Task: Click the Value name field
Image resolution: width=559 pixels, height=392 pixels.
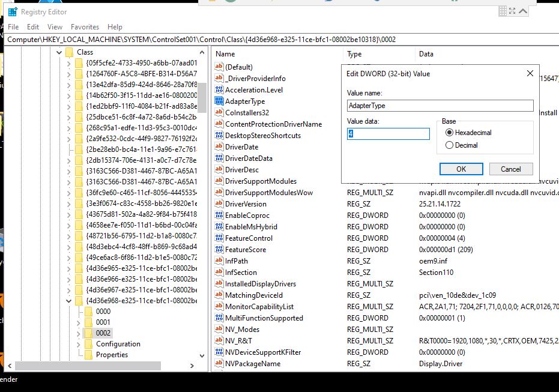Action: 440,106
